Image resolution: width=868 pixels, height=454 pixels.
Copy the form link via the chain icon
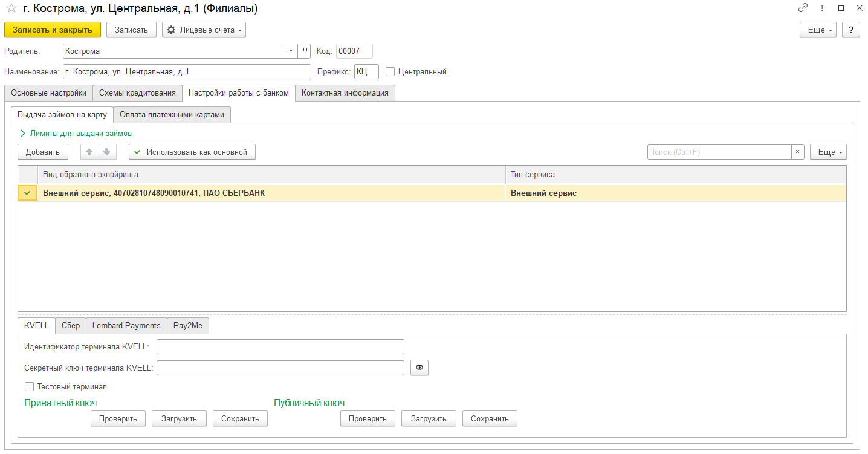coord(803,8)
